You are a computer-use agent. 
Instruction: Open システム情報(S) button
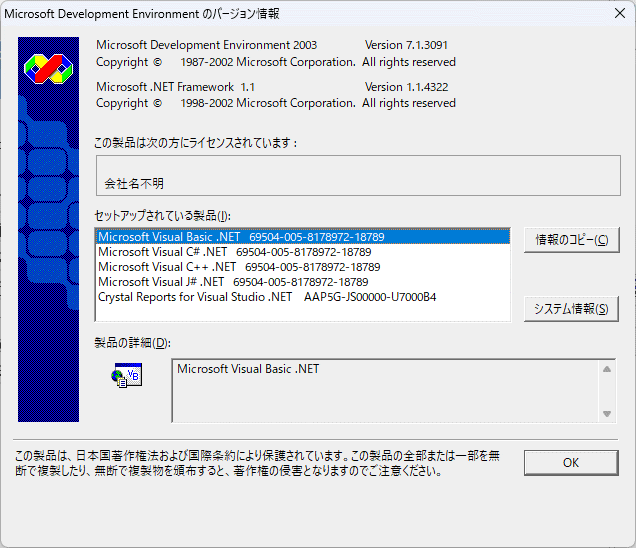tap(571, 309)
